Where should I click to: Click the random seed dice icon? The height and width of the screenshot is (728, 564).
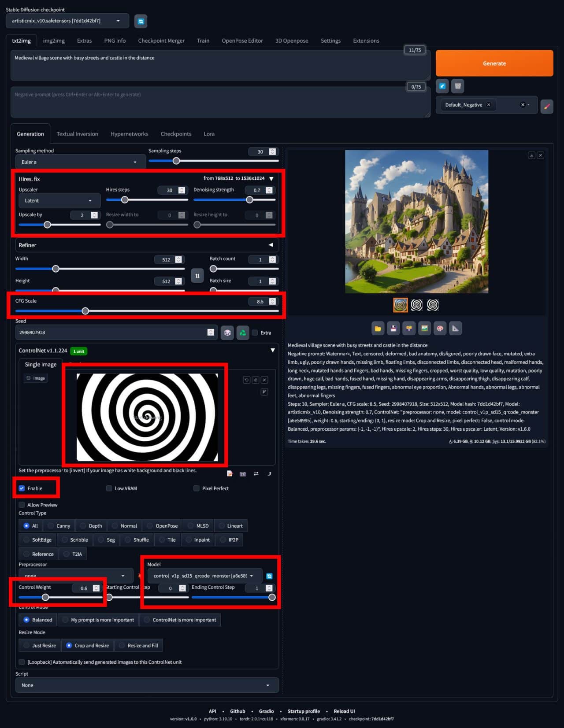[x=227, y=333]
